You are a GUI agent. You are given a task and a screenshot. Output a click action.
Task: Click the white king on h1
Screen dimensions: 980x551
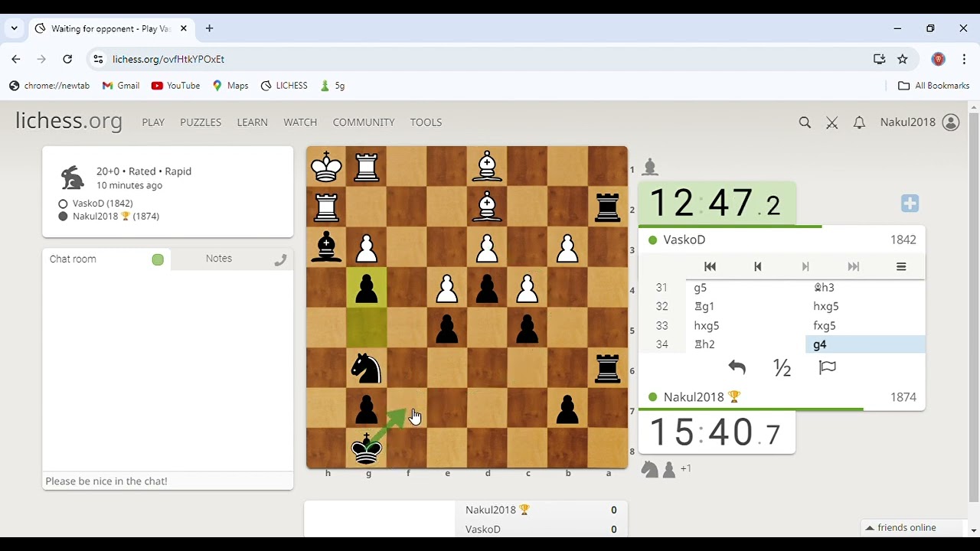click(327, 166)
